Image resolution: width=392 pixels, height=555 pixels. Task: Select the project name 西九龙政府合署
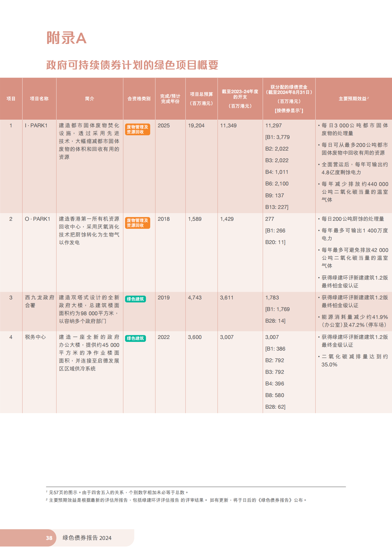tap(40, 301)
